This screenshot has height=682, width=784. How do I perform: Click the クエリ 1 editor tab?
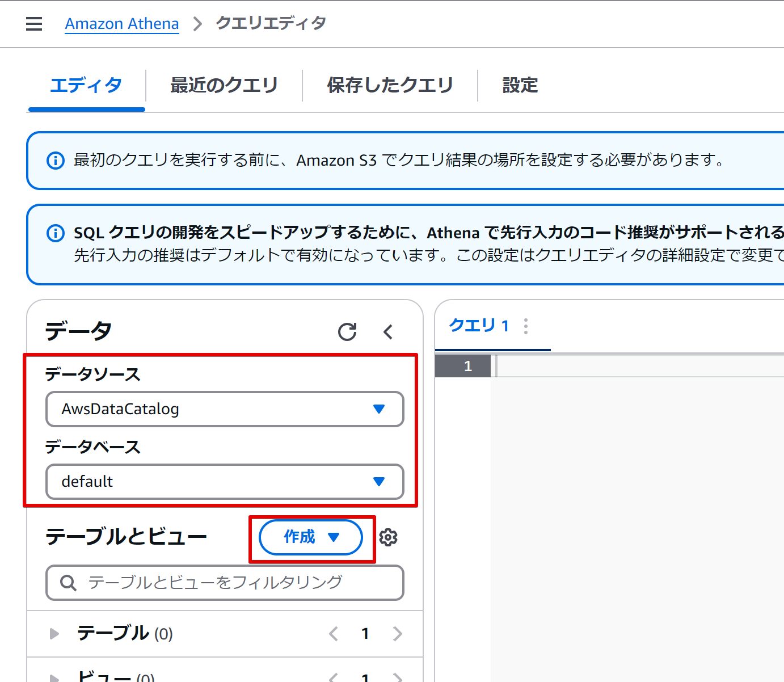[478, 326]
